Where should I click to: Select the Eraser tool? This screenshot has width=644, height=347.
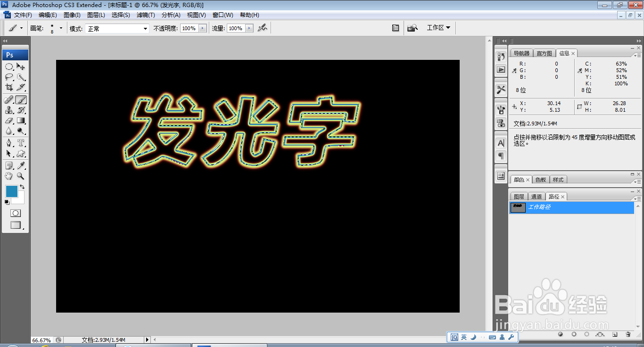[x=9, y=121]
